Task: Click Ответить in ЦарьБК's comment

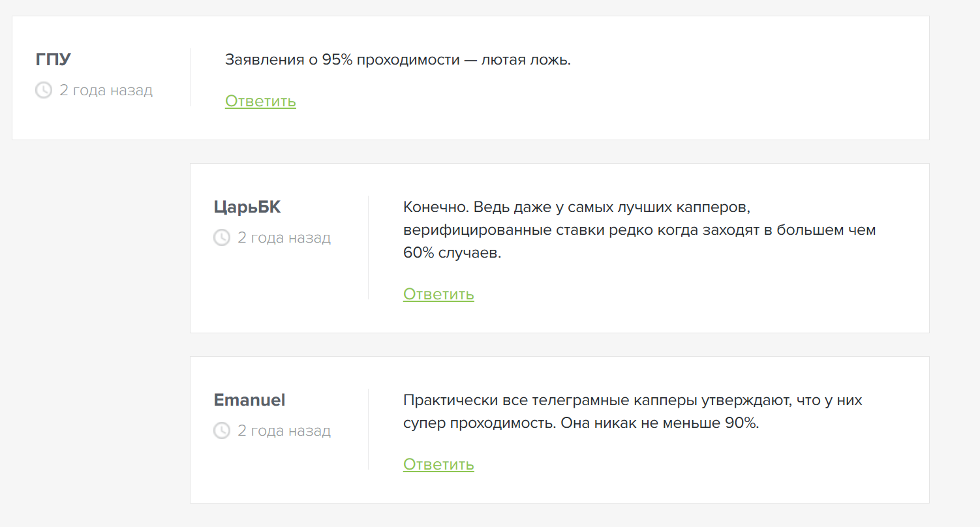Action: pyautogui.click(x=438, y=294)
